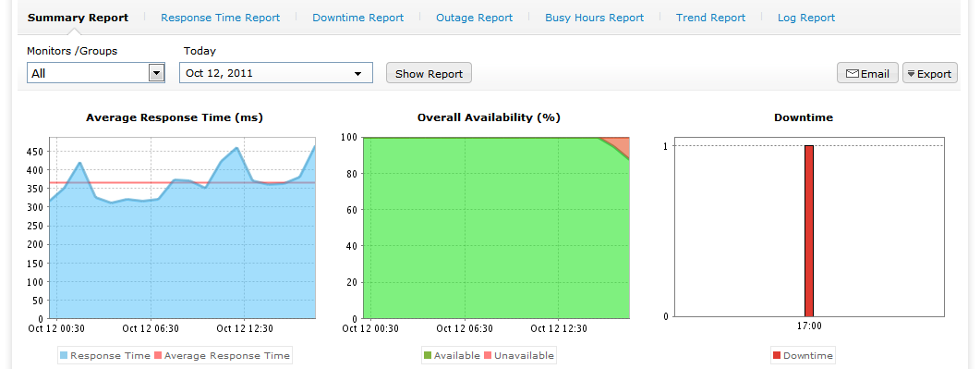Switch to the Response Time Report tab
Image resolution: width=980 pixels, height=369 pixels.
point(220,18)
